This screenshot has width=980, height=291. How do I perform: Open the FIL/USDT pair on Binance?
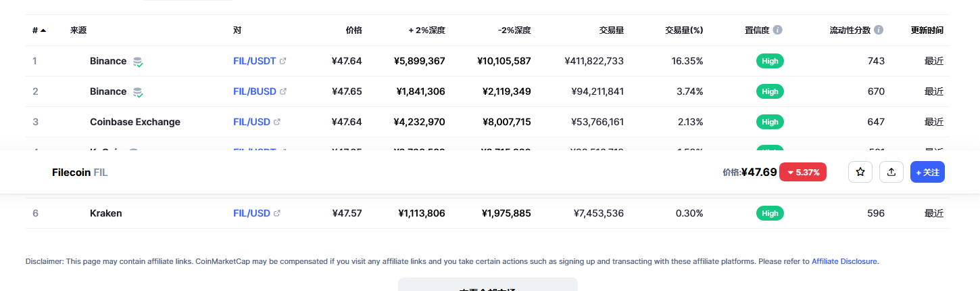click(x=254, y=61)
